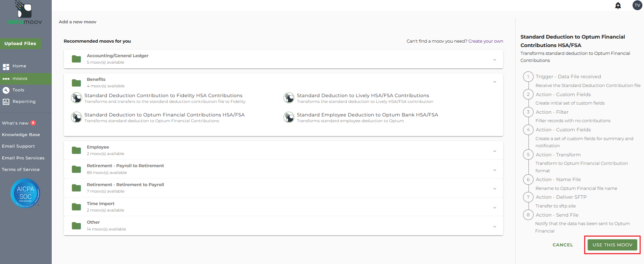Image resolution: width=644 pixels, height=264 pixels.
Task: Click the Accounting/General Ledger folder icon
Action: click(x=76, y=59)
